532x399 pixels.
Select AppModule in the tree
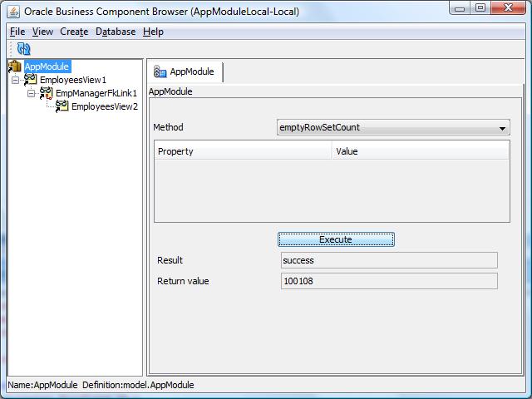47,66
